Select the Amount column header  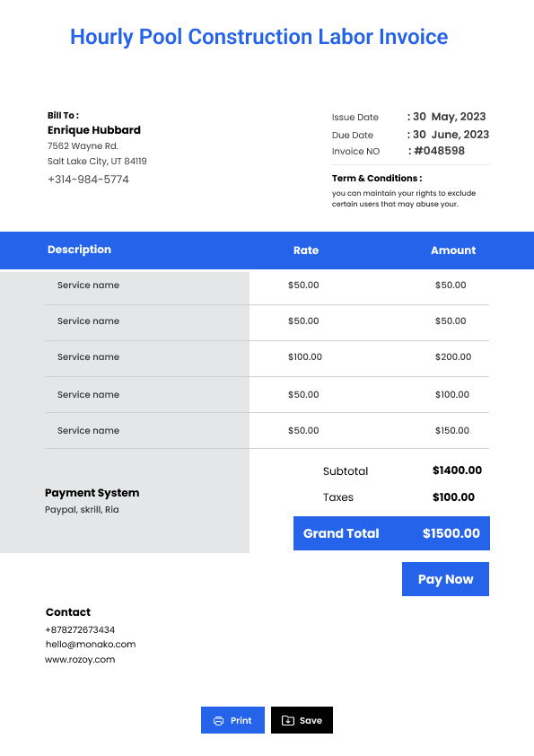click(x=453, y=251)
